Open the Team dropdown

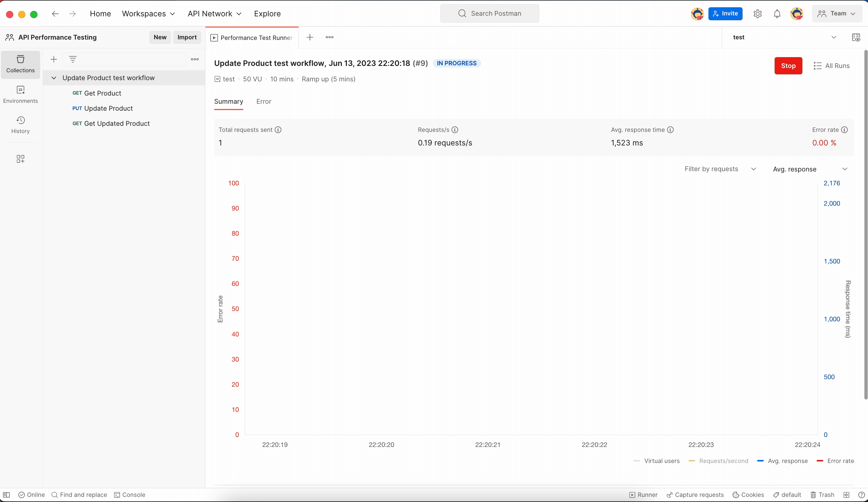pos(837,14)
